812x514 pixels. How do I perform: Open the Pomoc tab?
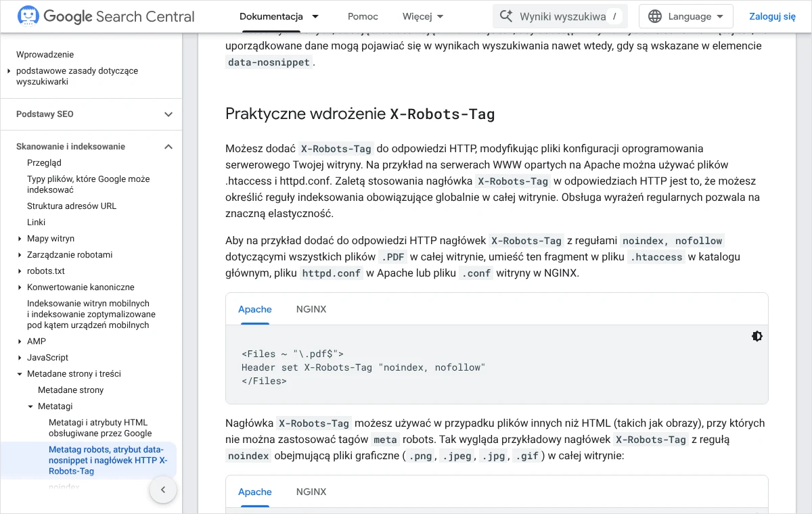coord(363,16)
